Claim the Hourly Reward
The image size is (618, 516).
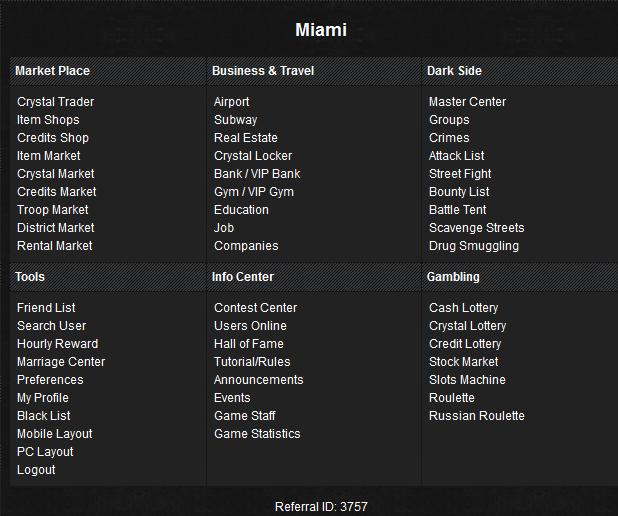tap(57, 344)
